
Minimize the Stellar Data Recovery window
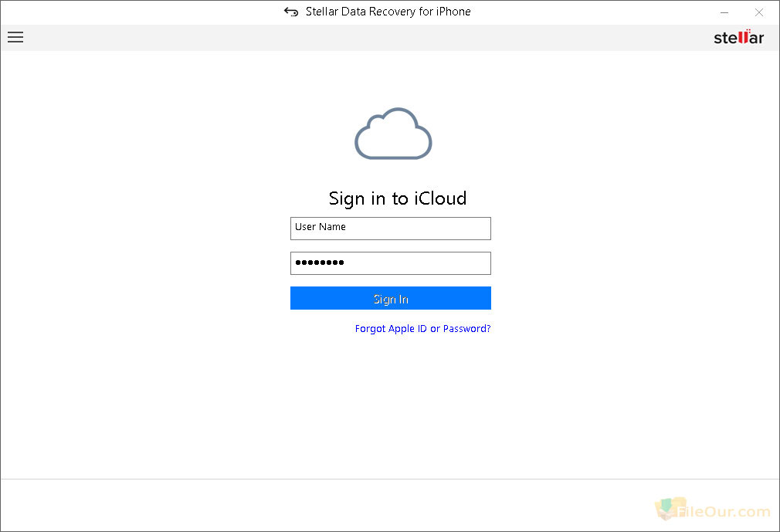[x=724, y=12]
